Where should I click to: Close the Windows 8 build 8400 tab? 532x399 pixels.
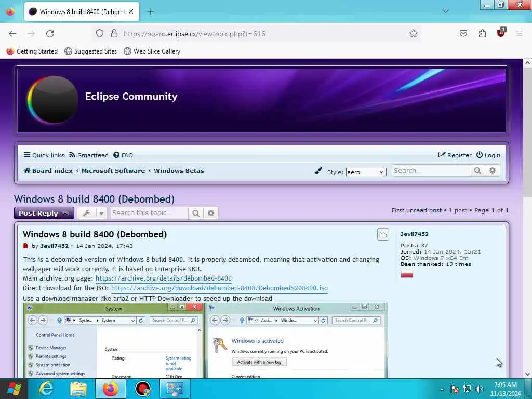pyautogui.click(x=131, y=11)
